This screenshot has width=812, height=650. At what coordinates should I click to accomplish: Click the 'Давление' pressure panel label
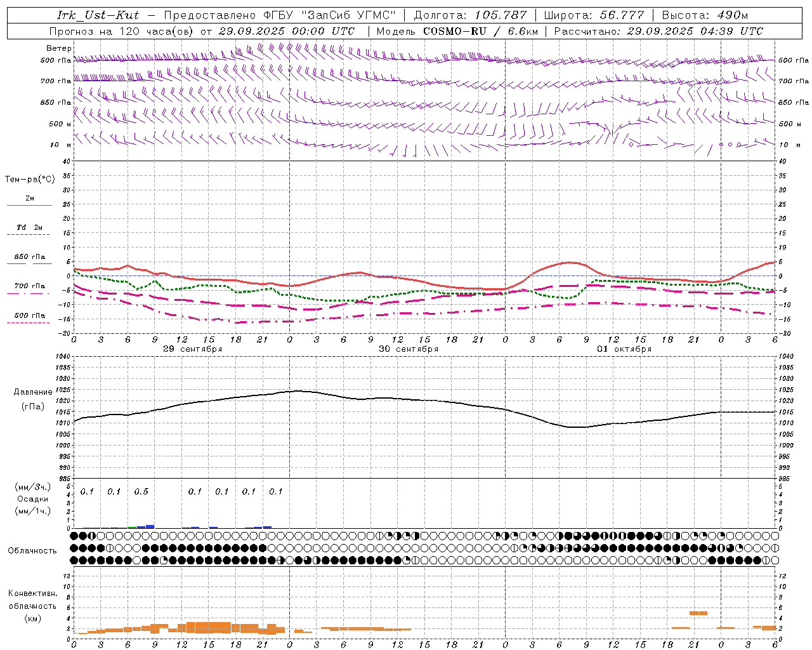click(x=33, y=392)
